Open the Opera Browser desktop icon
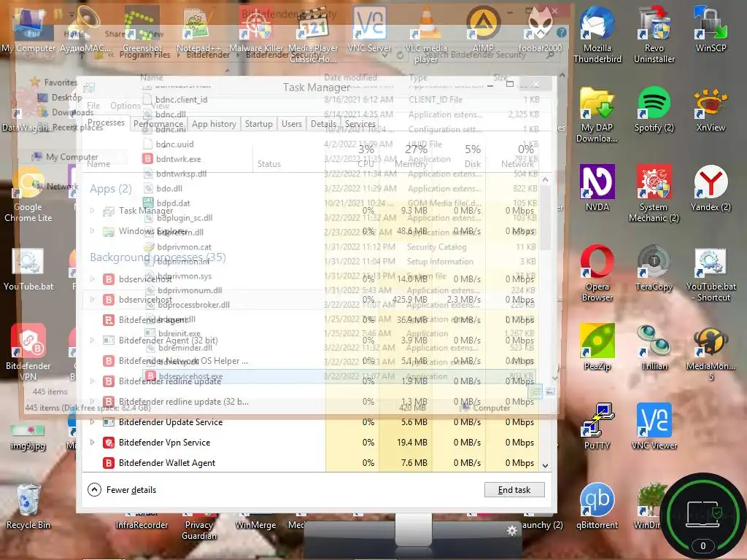This screenshot has width=747, height=560. (x=597, y=273)
